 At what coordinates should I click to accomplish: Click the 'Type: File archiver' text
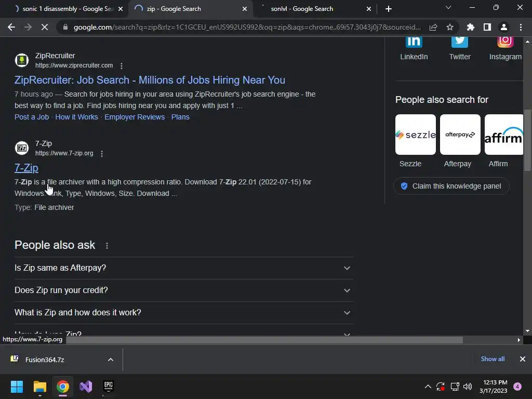pyautogui.click(x=44, y=207)
